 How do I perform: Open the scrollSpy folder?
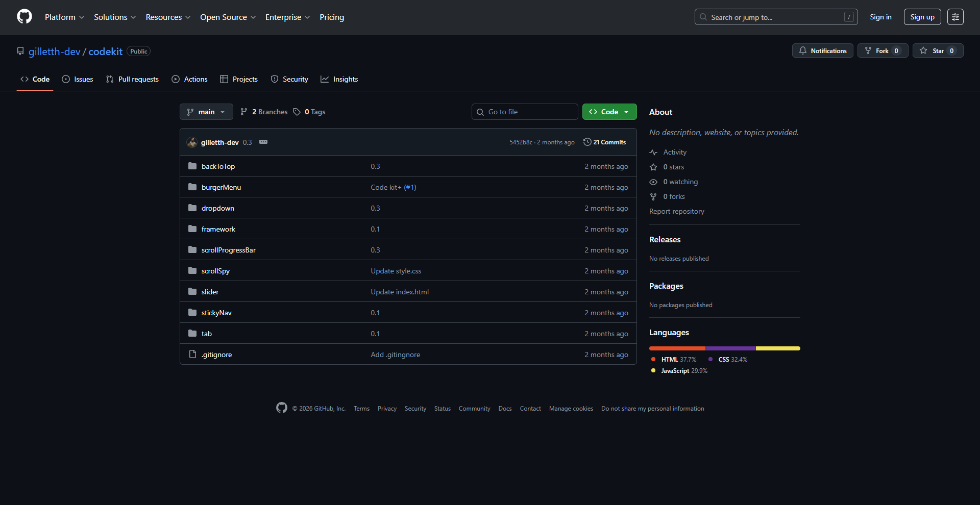click(215, 270)
